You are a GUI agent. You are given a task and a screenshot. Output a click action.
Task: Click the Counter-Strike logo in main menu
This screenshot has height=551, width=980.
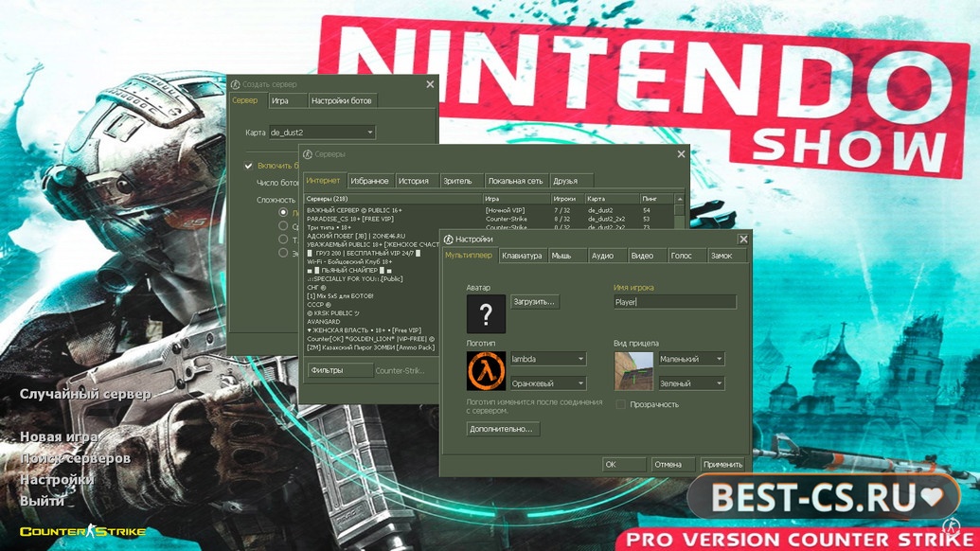click(83, 532)
